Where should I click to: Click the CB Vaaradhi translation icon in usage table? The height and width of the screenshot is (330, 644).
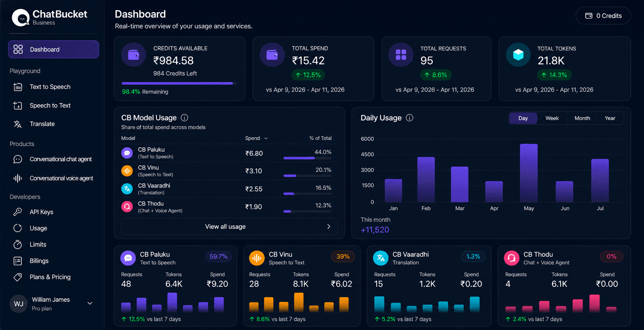click(x=127, y=189)
